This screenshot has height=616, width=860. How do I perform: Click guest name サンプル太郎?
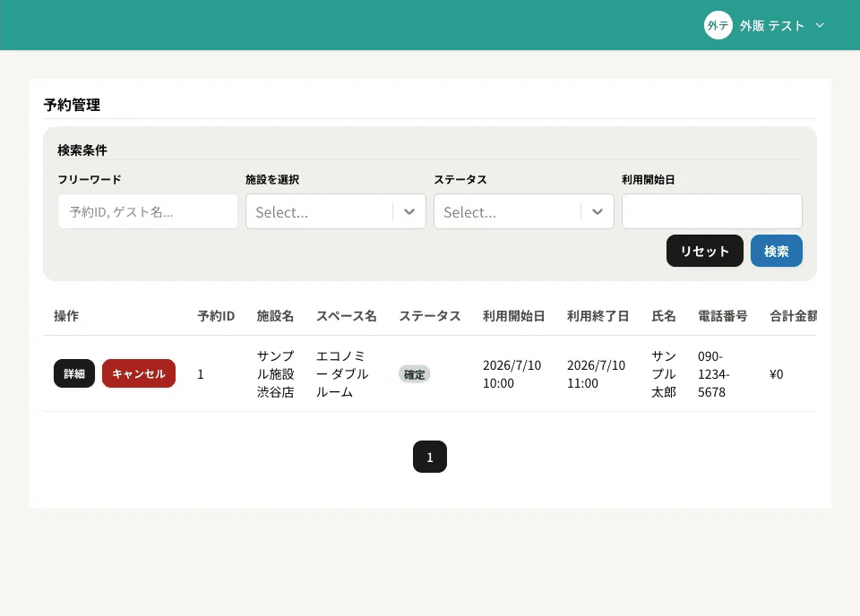pos(664,373)
